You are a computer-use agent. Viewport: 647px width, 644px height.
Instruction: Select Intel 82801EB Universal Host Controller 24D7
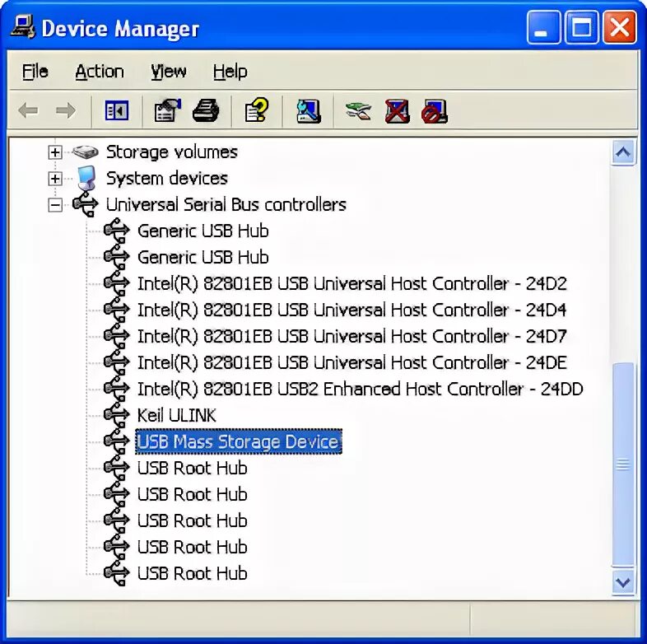point(352,337)
